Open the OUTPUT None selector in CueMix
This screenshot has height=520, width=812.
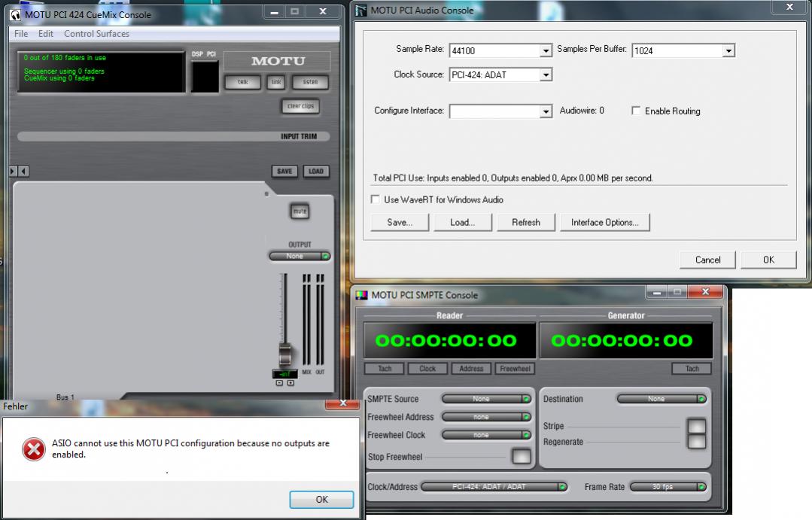[x=300, y=256]
